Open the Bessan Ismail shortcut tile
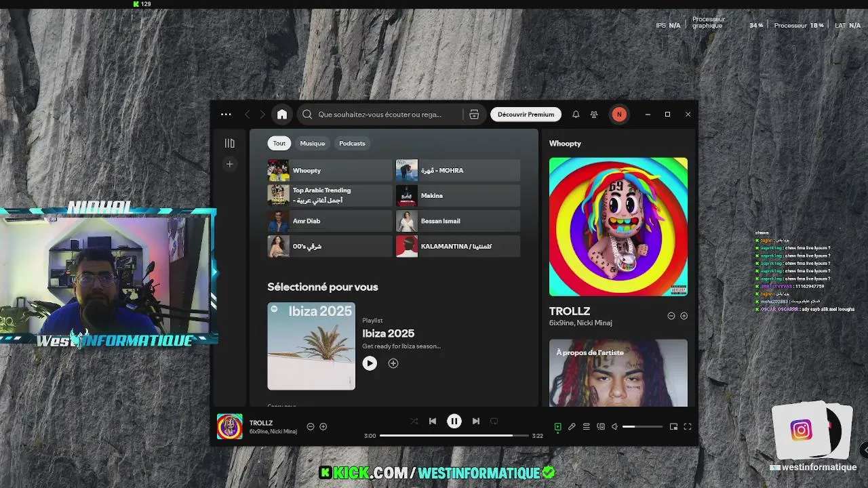Image resolution: width=868 pixels, height=488 pixels. pyautogui.click(x=458, y=221)
